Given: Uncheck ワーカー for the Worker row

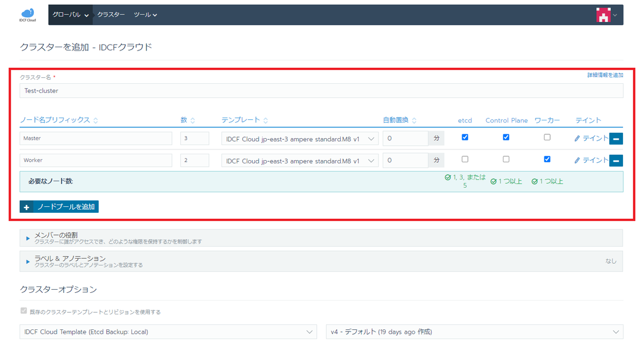Looking at the screenshot, I should 547,159.
